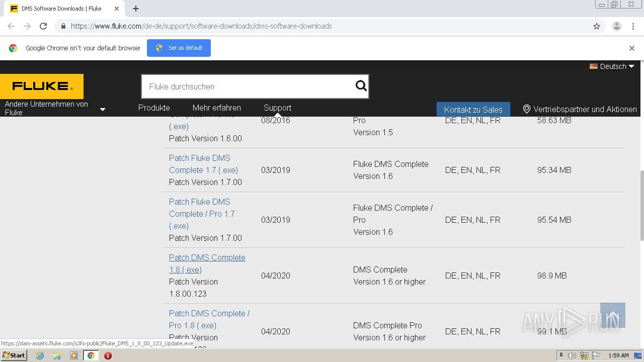Click the browser address bar URL
The image size is (644, 362).
(201, 26)
